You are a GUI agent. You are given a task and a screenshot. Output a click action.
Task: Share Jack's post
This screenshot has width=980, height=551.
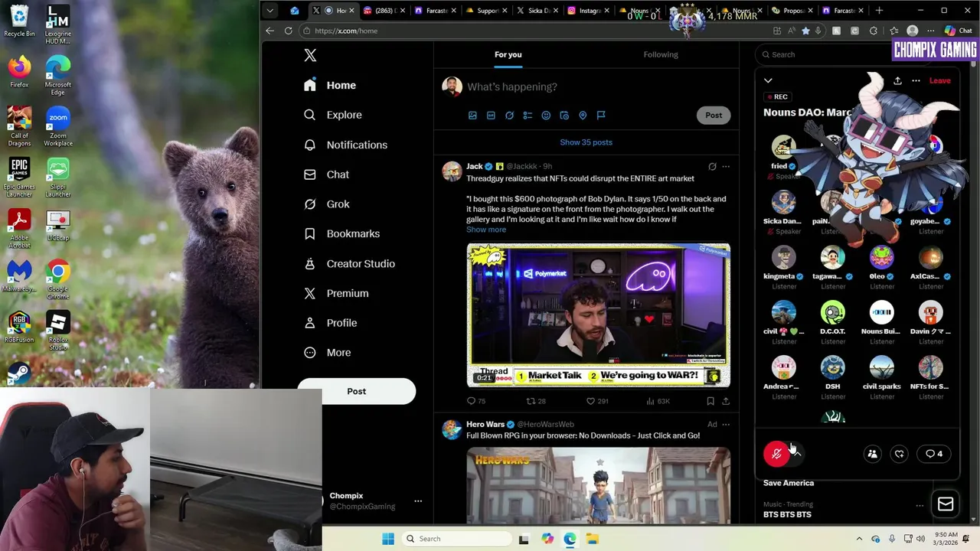tap(726, 401)
